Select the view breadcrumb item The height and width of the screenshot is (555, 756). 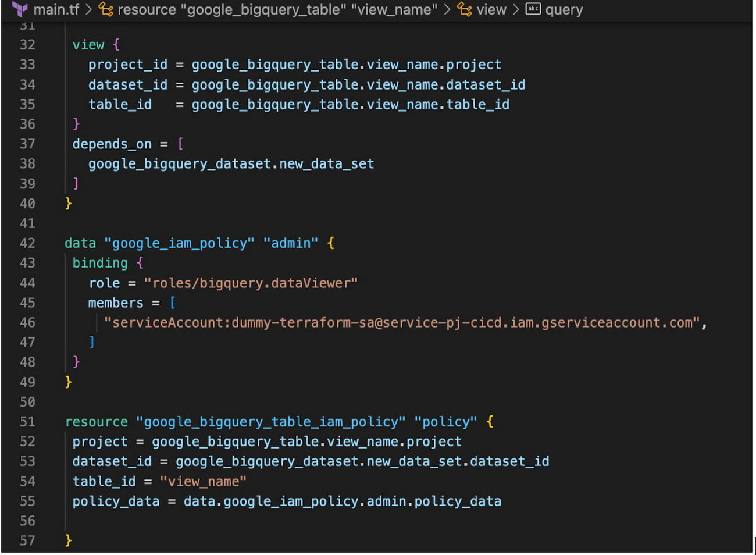coord(491,9)
